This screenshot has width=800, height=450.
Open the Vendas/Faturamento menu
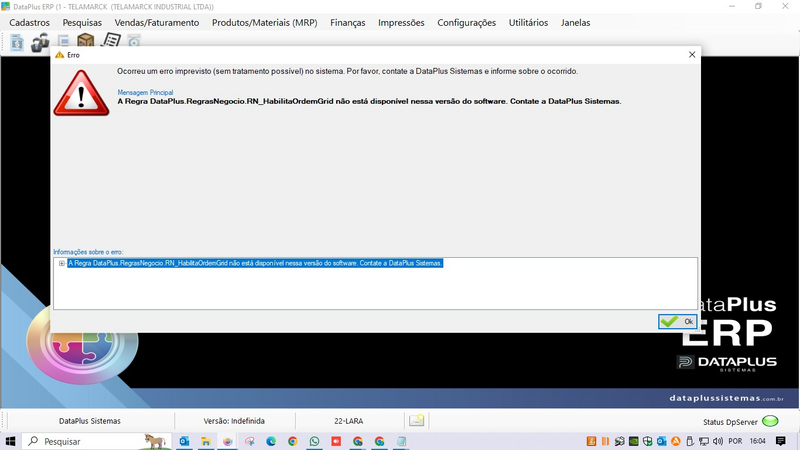pos(157,22)
